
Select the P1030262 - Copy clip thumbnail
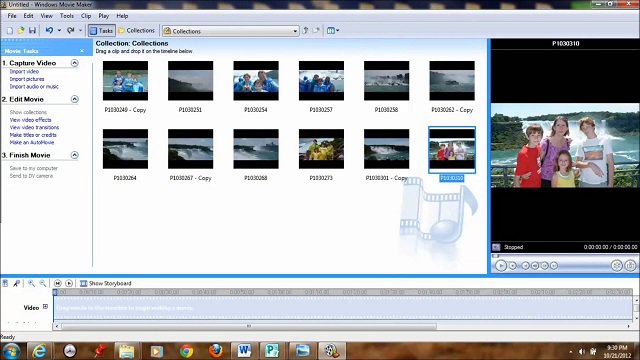(x=452, y=81)
